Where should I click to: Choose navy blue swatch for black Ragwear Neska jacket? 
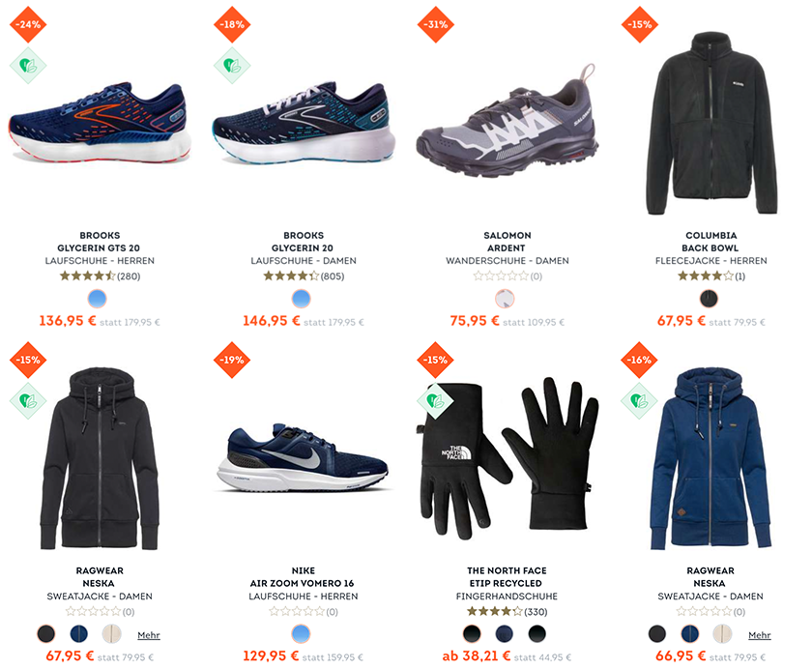[78, 633]
